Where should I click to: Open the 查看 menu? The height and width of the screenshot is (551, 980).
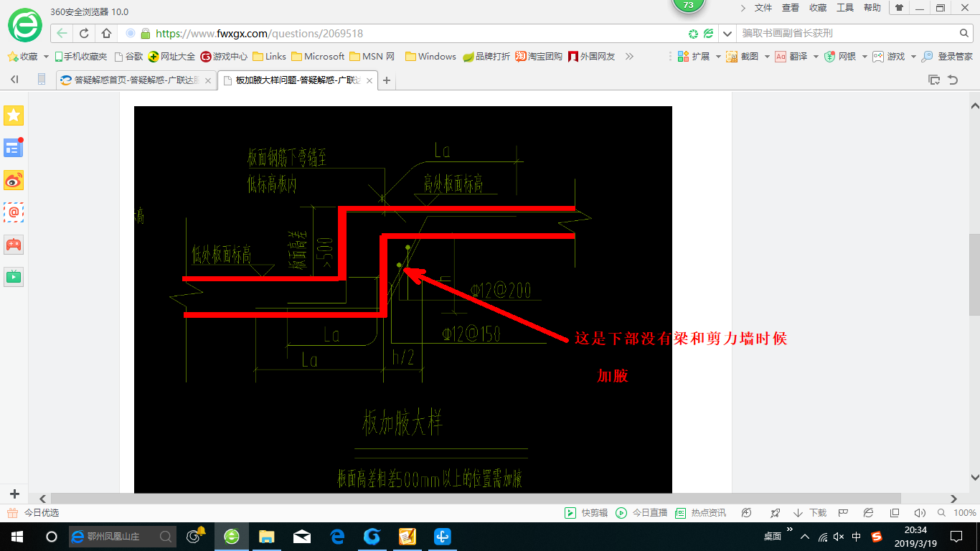tap(791, 8)
